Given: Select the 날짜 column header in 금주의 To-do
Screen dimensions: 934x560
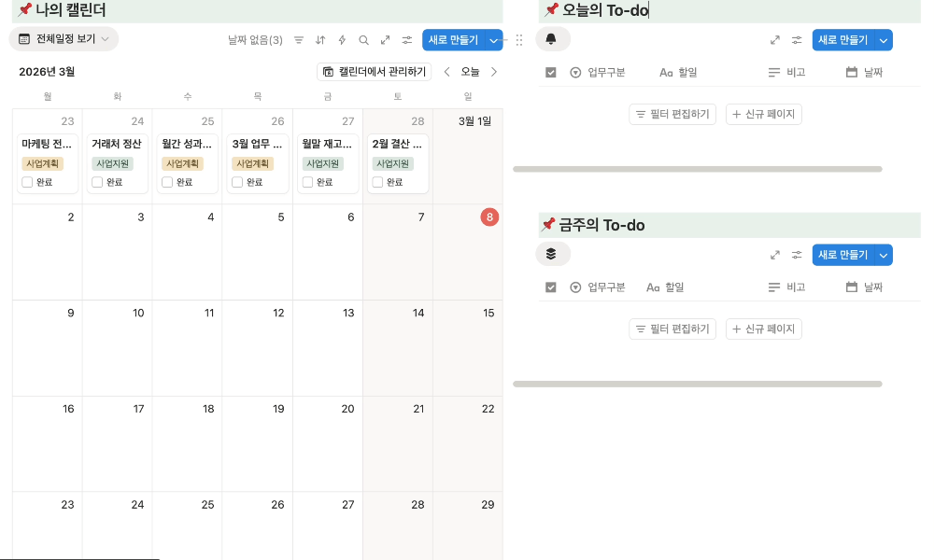Looking at the screenshot, I should [864, 287].
